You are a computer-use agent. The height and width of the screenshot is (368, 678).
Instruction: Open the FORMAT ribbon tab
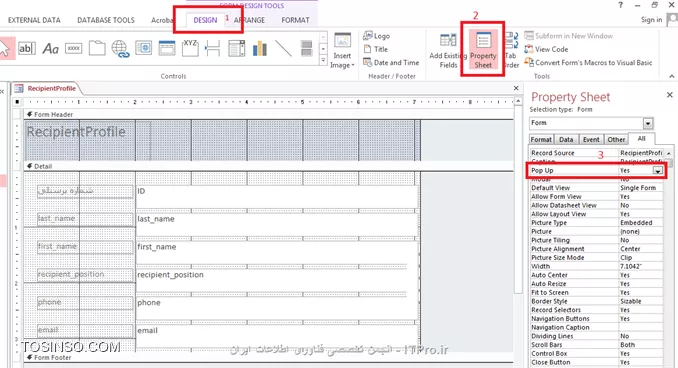click(295, 20)
